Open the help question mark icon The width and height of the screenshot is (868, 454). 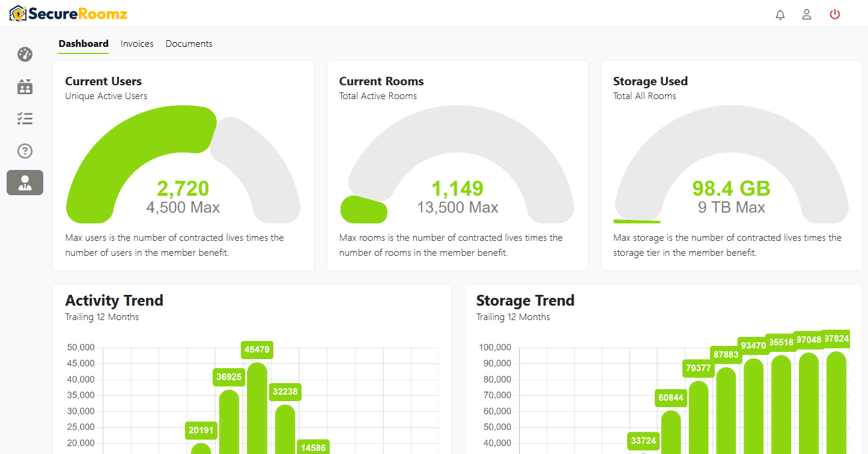[x=25, y=151]
